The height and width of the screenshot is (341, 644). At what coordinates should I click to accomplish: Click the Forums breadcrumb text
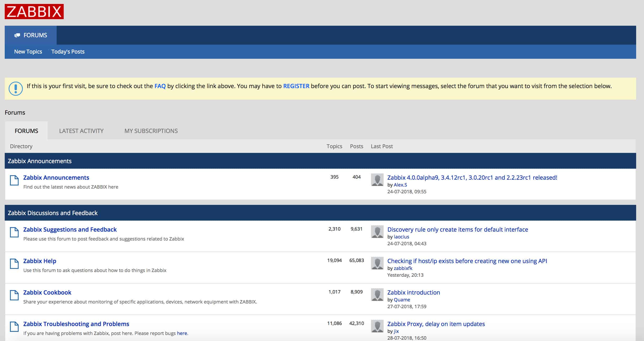[15, 113]
